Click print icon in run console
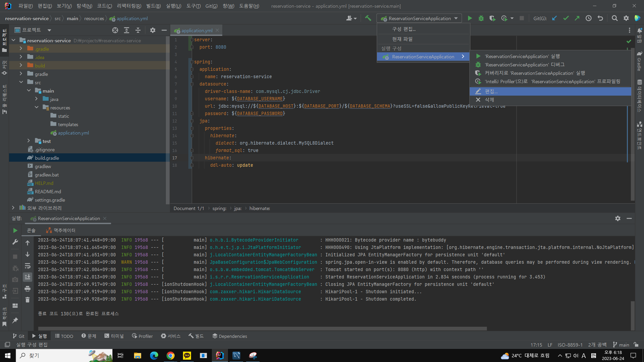This screenshot has width=644, height=362. pos(28,289)
